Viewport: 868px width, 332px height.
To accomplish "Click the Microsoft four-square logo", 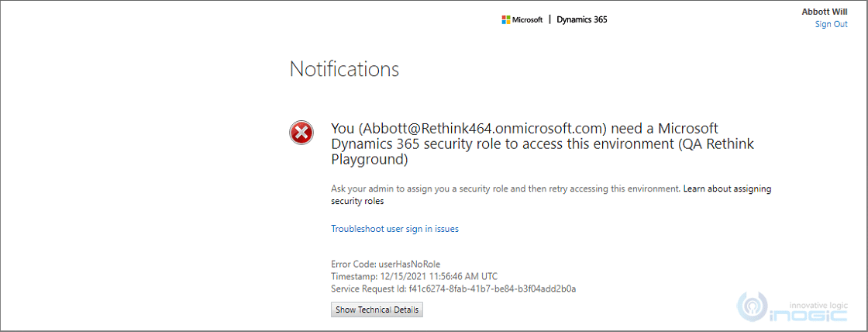I will [x=506, y=20].
